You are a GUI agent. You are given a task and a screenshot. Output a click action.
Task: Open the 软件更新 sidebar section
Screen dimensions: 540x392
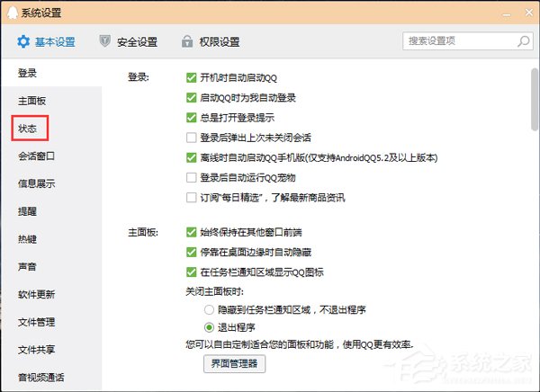click(x=37, y=294)
